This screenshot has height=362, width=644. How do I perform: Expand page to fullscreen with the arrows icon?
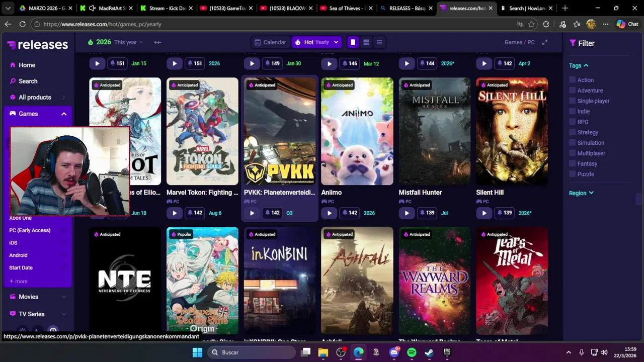544,42
